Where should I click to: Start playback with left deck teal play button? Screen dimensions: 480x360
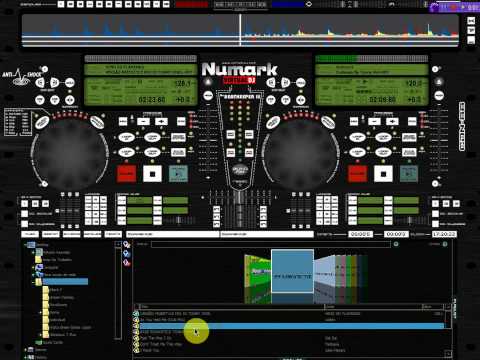[x=178, y=174]
